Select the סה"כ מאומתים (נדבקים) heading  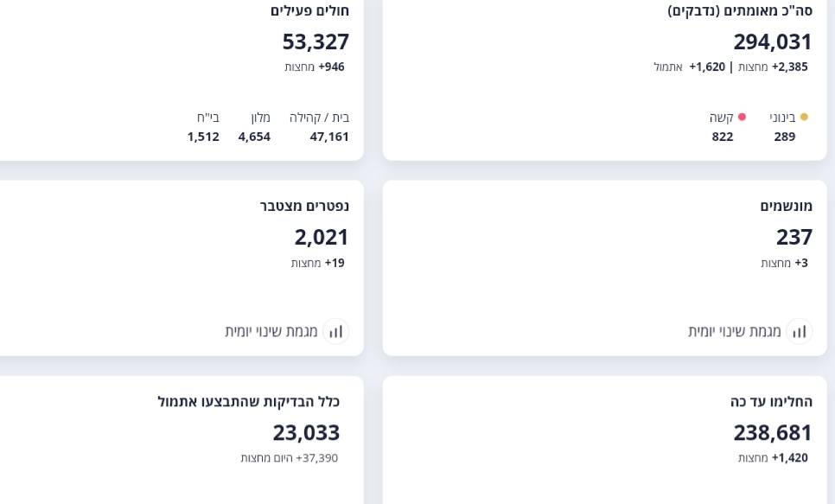tap(740, 10)
